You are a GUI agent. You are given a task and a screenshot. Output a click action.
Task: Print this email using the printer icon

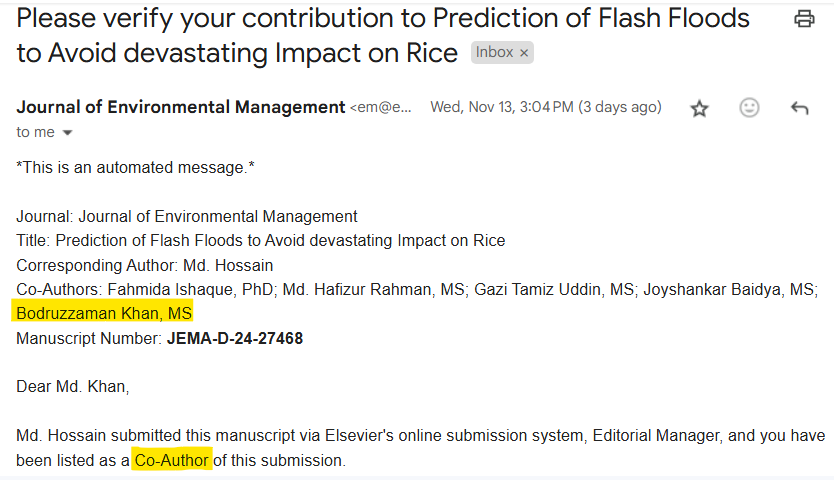tap(804, 19)
